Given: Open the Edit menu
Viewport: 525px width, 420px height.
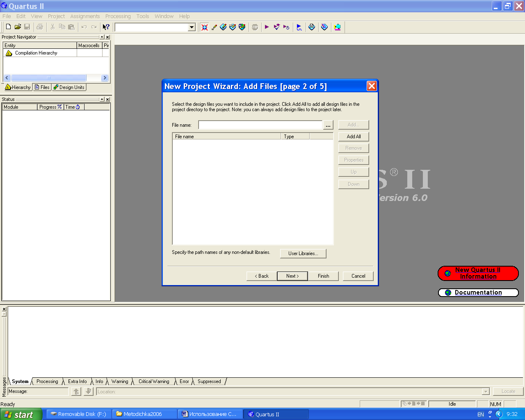Looking at the screenshot, I should tap(21, 16).
